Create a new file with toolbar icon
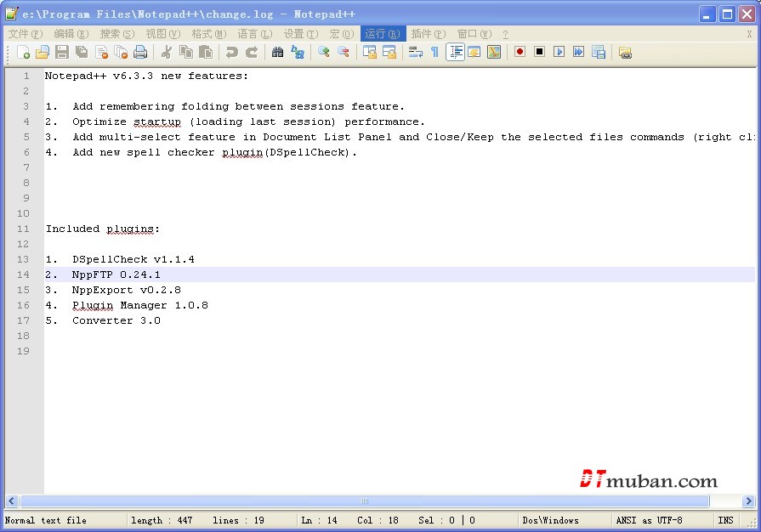The width and height of the screenshot is (761, 532). click(23, 53)
